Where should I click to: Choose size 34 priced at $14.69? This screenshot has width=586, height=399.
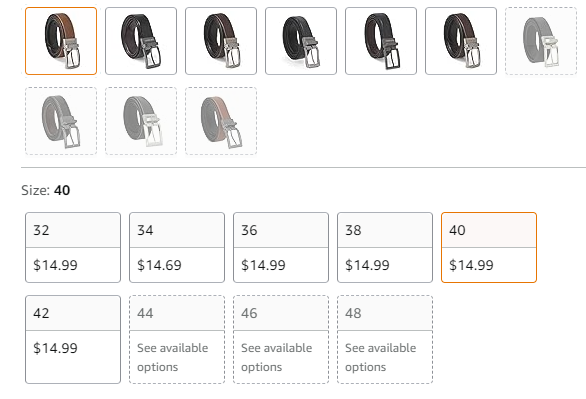(x=177, y=247)
